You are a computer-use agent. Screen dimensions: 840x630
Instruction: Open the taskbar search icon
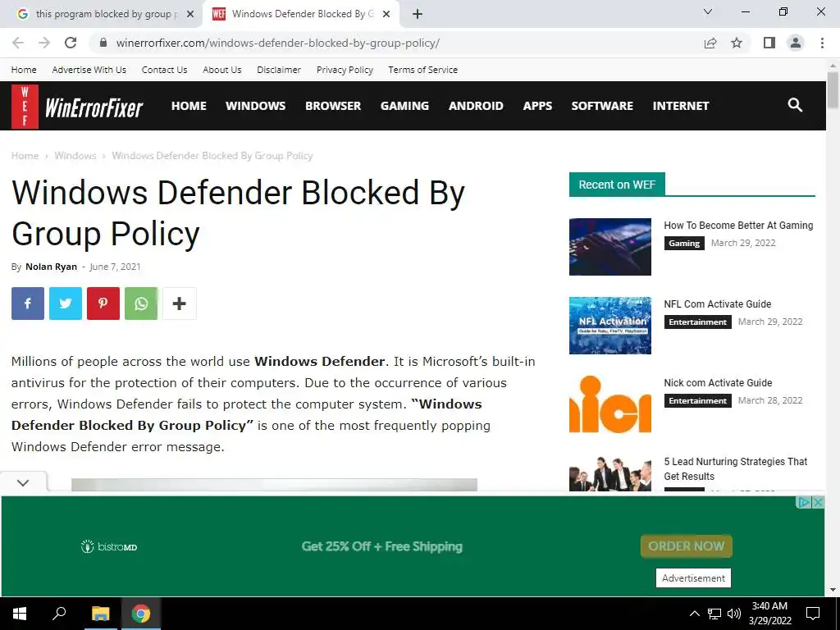point(59,614)
